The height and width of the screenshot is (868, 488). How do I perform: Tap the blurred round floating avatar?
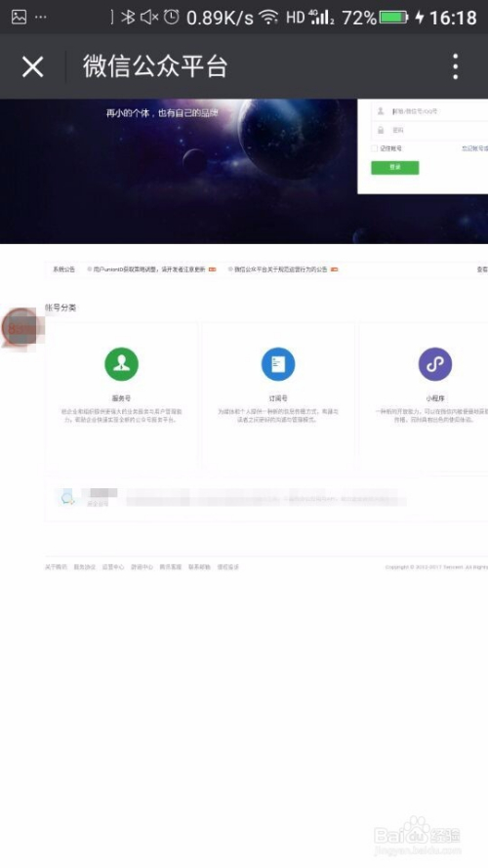click(21, 328)
